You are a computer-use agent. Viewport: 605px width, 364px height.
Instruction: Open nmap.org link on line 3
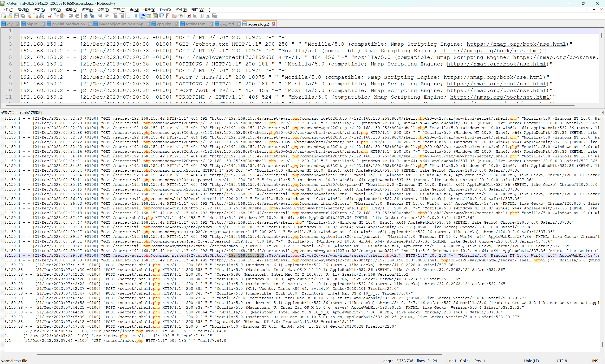pyautogui.click(x=516, y=44)
